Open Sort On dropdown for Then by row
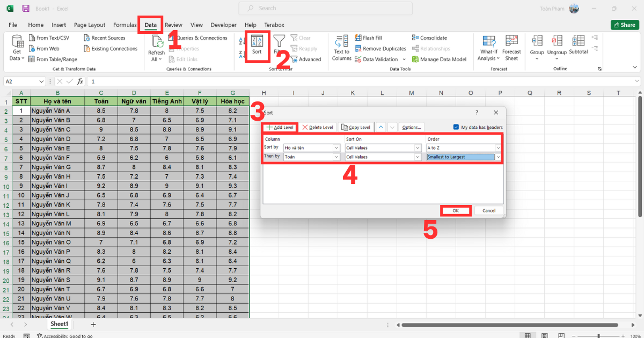 click(x=417, y=157)
